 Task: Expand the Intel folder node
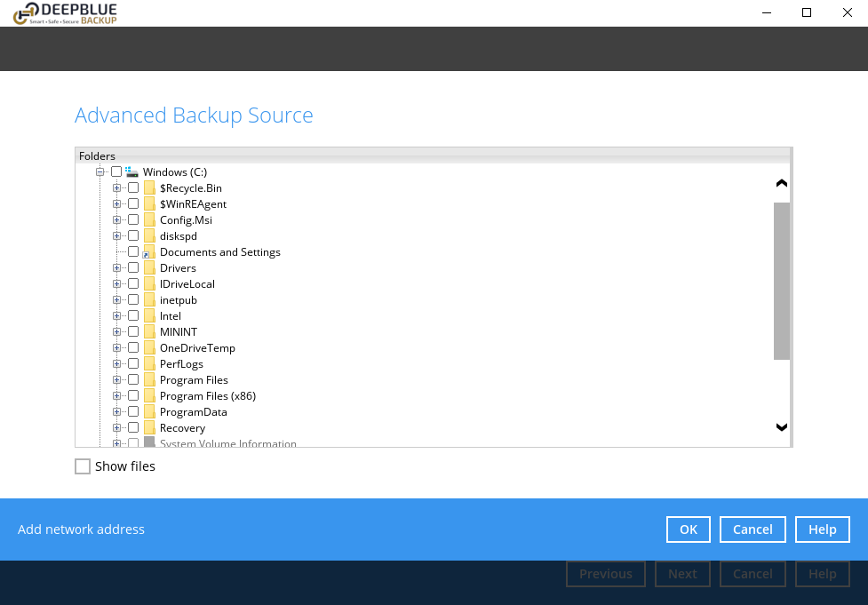coord(116,316)
